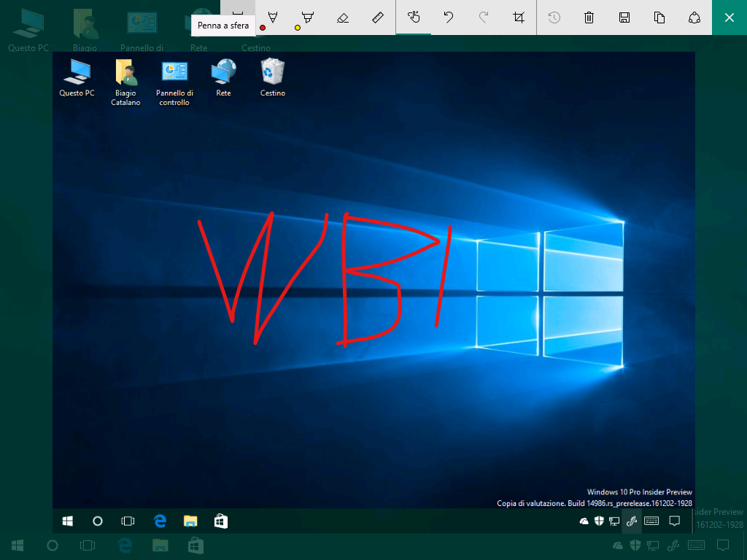Image resolution: width=747 pixels, height=560 pixels.
Task: Close the Screen Sketch window
Action: click(729, 17)
